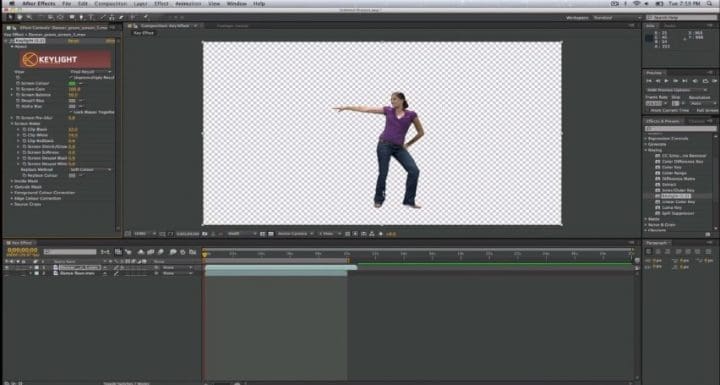Click the Alpha Bias eyedropper
This screenshot has width=720, height=385.
coord(81,106)
